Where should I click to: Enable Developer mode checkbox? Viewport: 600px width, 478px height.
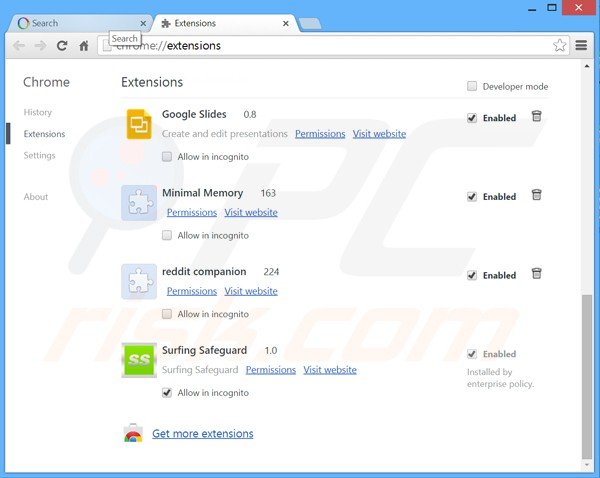pyautogui.click(x=472, y=86)
